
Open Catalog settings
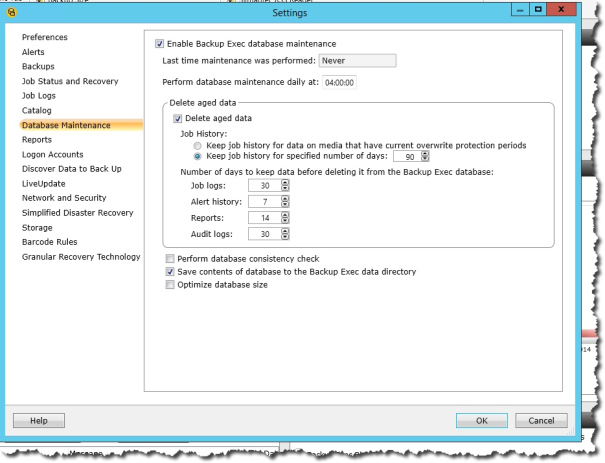click(x=37, y=110)
